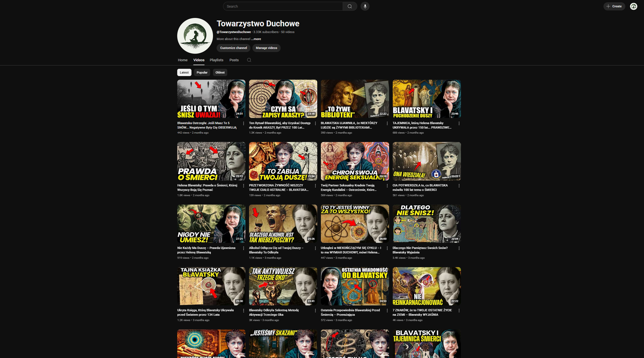The height and width of the screenshot is (358, 644).
Task: Open 'TAK AKTYWUJESZ TRZECIE OKO' thumbnail
Action: pyautogui.click(x=283, y=286)
